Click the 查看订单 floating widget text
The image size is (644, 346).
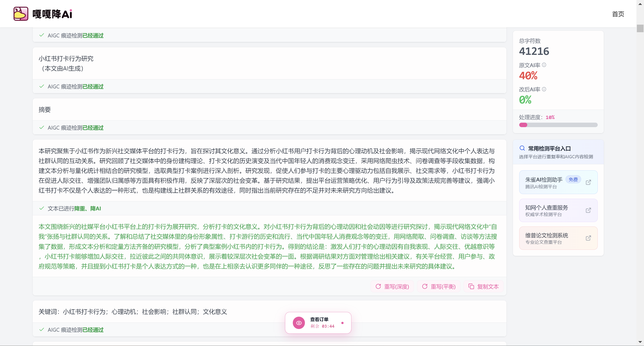coord(319,320)
